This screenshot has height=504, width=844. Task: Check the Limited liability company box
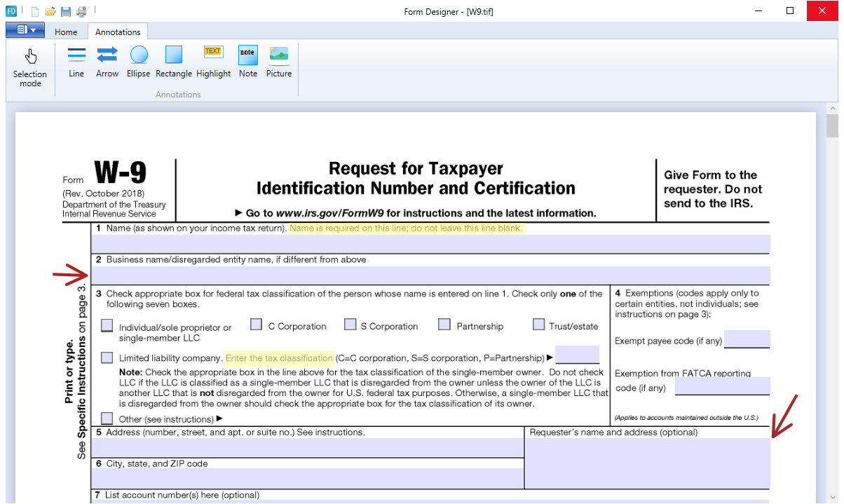(x=107, y=357)
